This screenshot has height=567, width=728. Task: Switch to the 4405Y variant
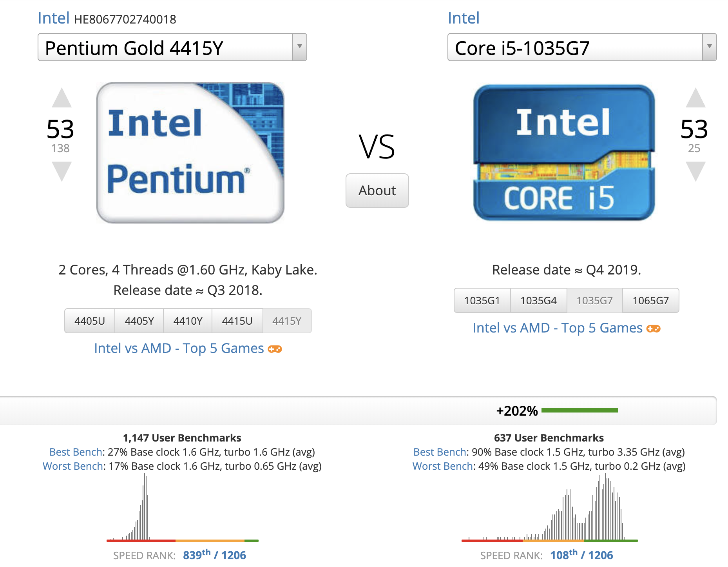pos(139,321)
